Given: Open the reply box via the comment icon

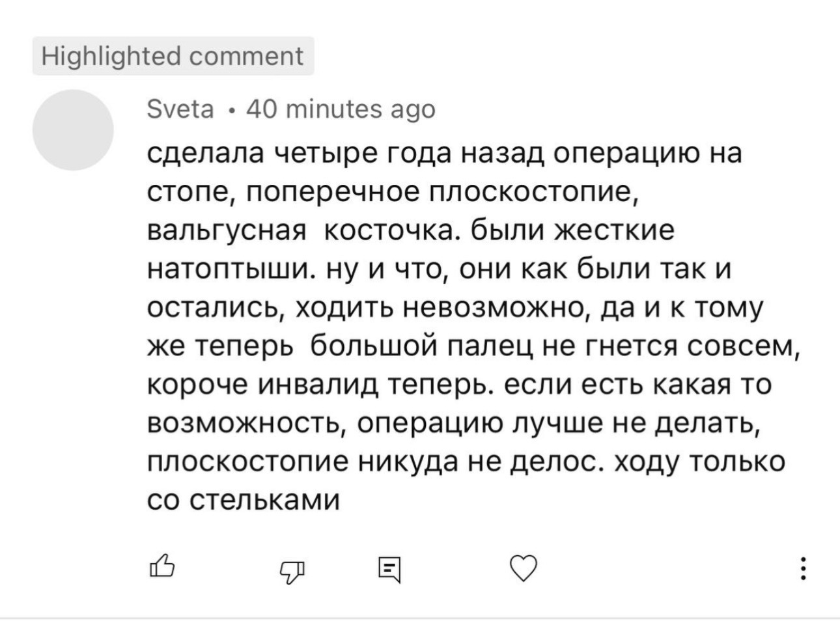Looking at the screenshot, I should [391, 570].
